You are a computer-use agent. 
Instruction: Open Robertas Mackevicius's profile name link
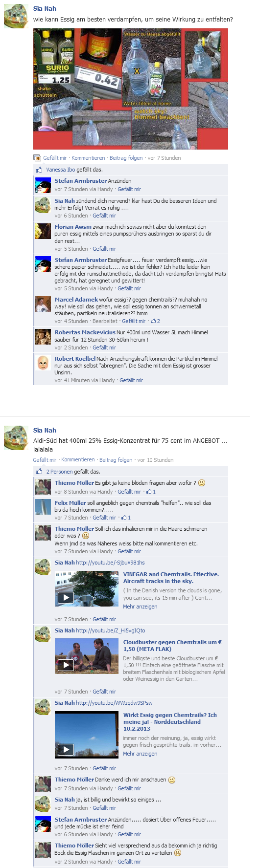pyautogui.click(x=85, y=332)
